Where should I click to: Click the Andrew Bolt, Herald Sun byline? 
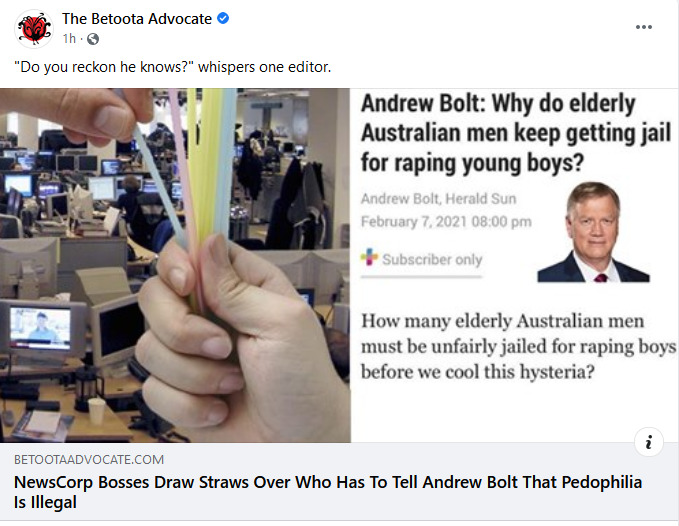tap(438, 199)
